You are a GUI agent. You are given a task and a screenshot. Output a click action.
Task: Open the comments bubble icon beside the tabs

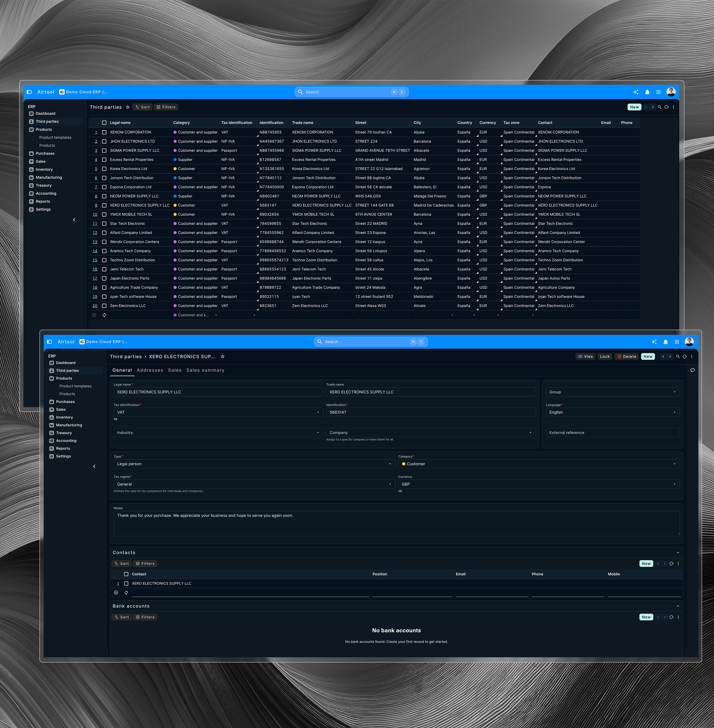(x=693, y=370)
